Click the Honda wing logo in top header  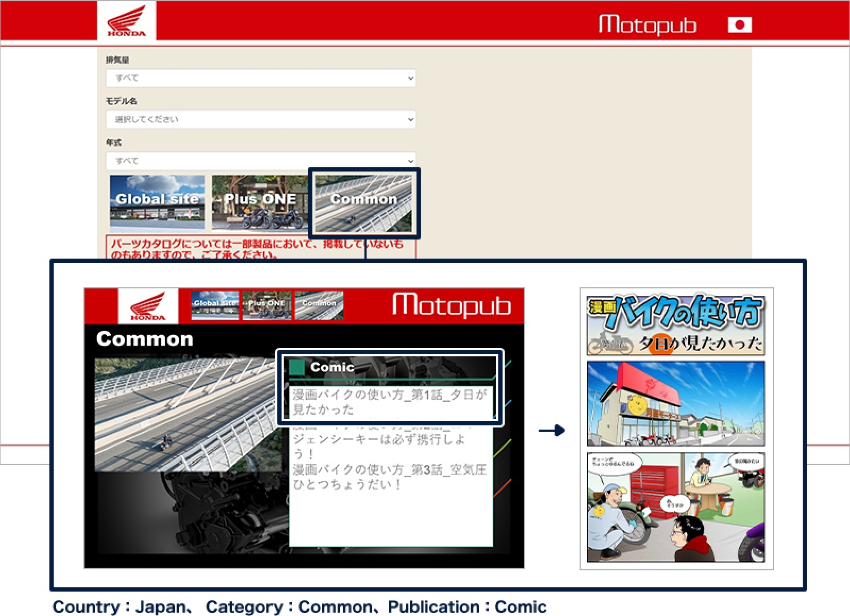[126, 21]
